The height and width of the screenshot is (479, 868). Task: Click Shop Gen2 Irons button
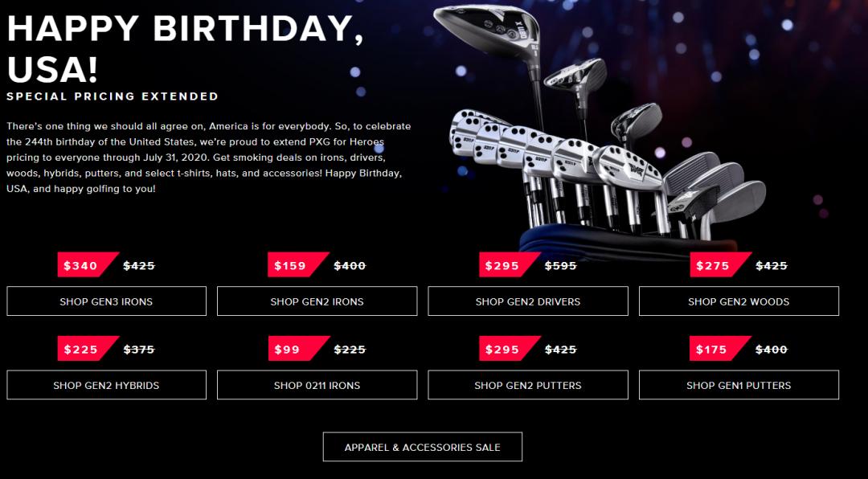coord(317,301)
